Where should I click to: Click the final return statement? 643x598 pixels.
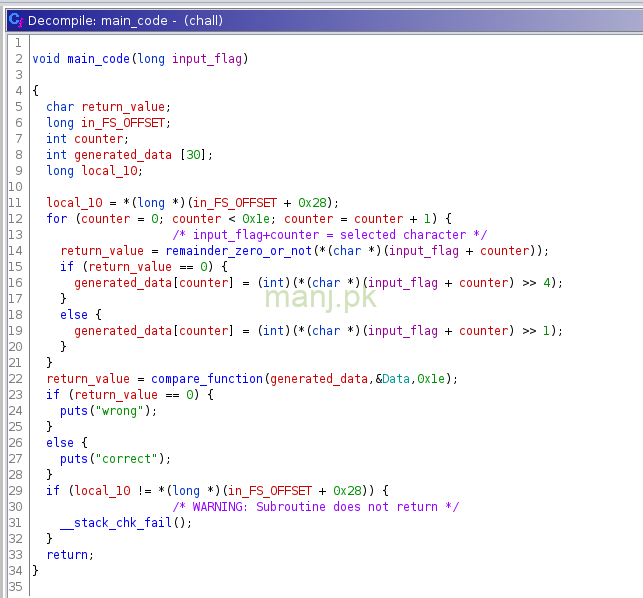[67, 555]
